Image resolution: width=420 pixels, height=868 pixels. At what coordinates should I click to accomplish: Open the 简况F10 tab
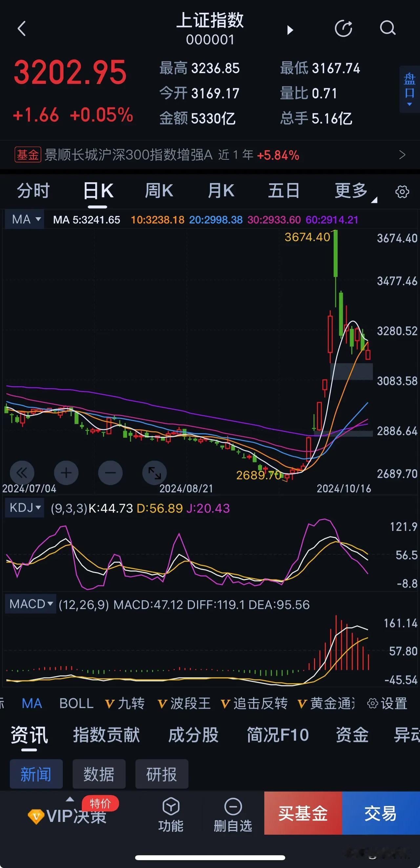pyautogui.click(x=278, y=735)
